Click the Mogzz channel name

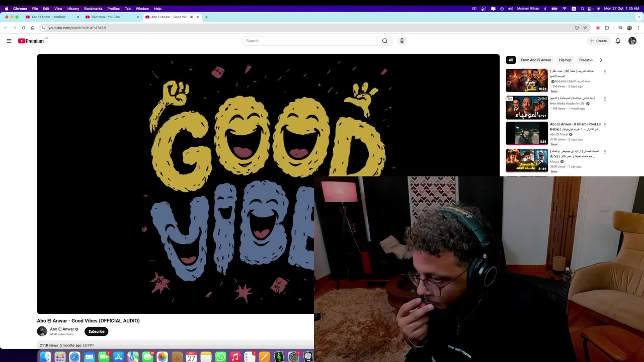pyautogui.click(x=554, y=161)
